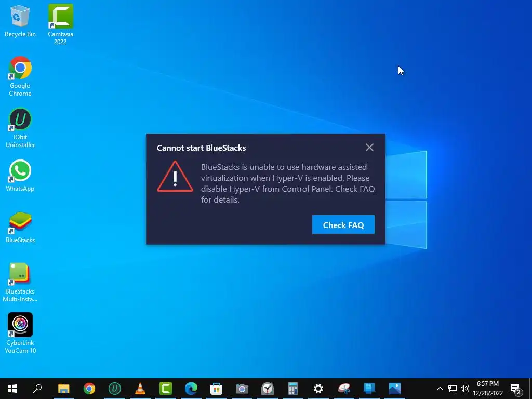The height and width of the screenshot is (399, 532).
Task: Select the WhatsApp desktop shortcut
Action: (x=20, y=176)
